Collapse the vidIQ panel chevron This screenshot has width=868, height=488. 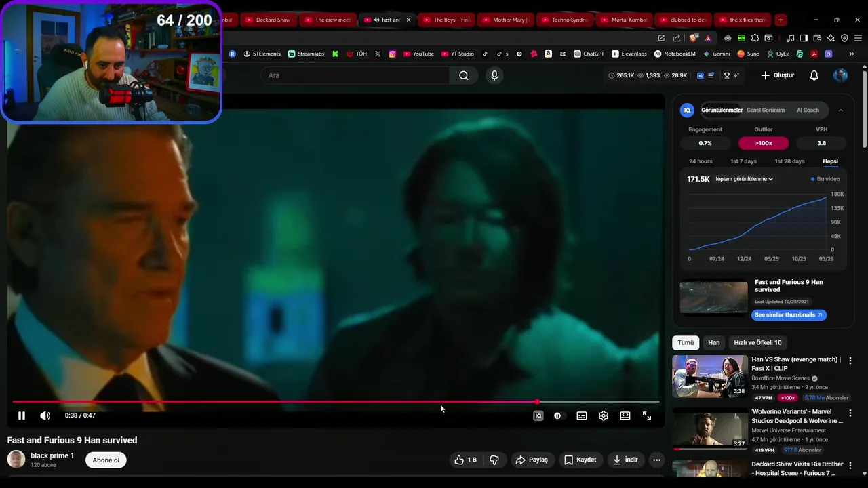click(x=841, y=110)
